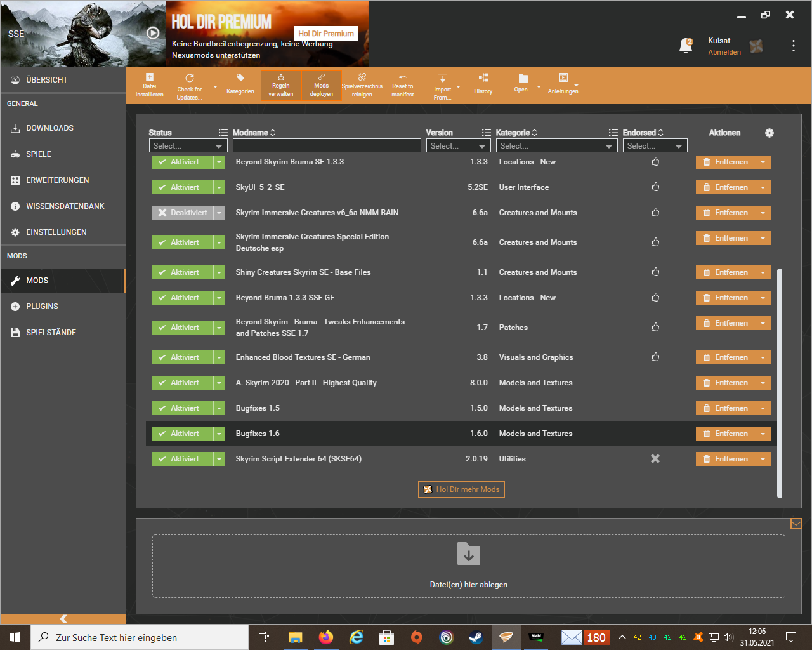Open Downloads section in sidebar
Screen dimensions: 812x650
(49, 128)
